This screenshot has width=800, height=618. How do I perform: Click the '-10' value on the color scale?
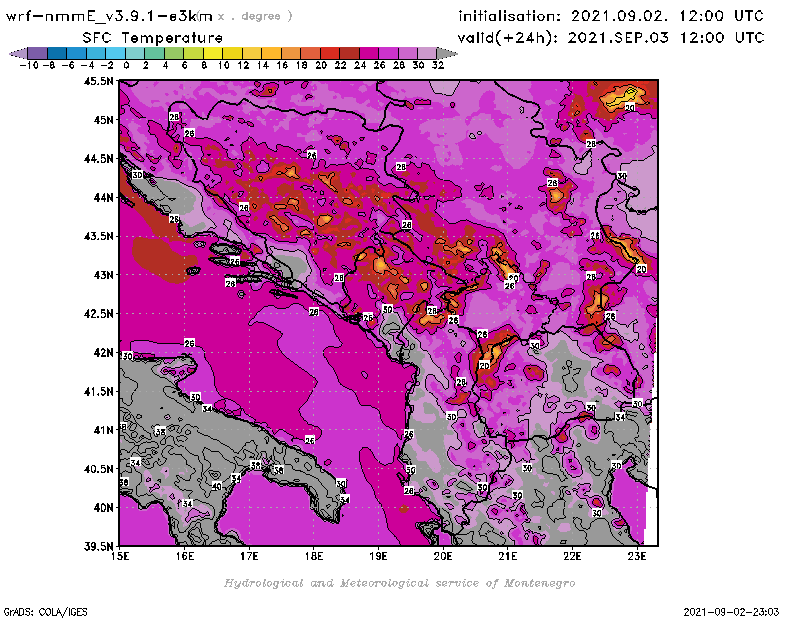click(28, 65)
